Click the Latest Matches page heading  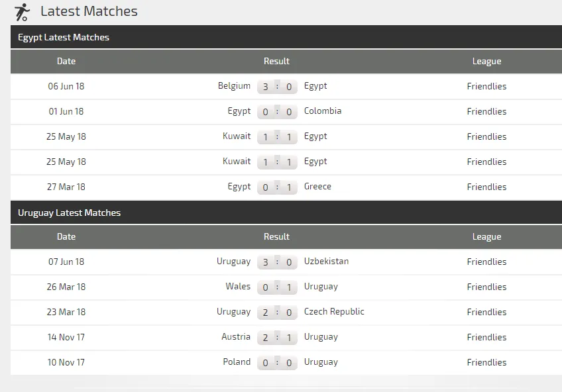[89, 11]
